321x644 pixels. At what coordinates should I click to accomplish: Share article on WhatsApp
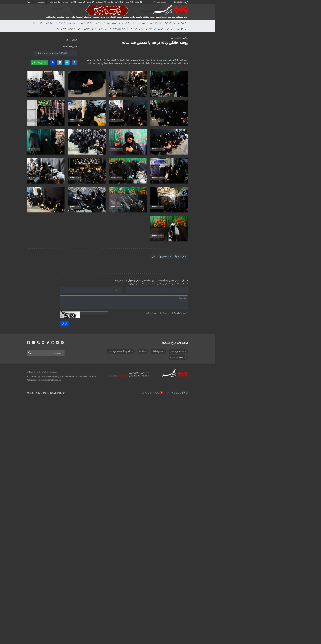click(x=52, y=63)
